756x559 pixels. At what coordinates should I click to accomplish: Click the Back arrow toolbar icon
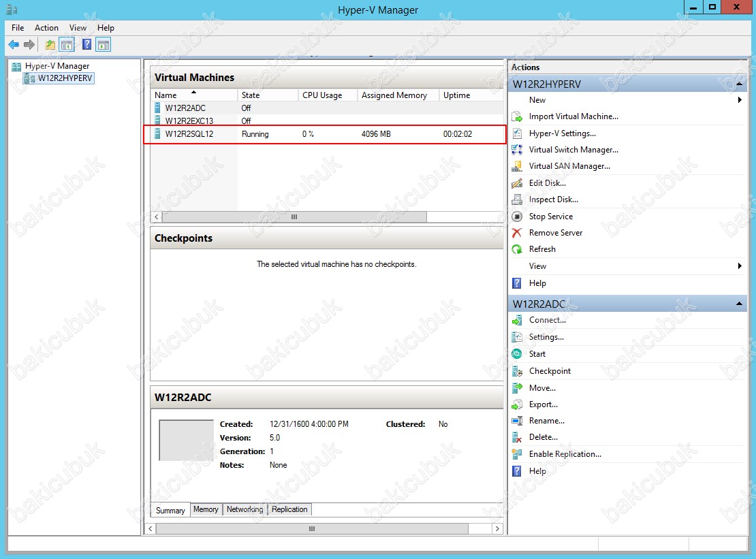tap(14, 45)
